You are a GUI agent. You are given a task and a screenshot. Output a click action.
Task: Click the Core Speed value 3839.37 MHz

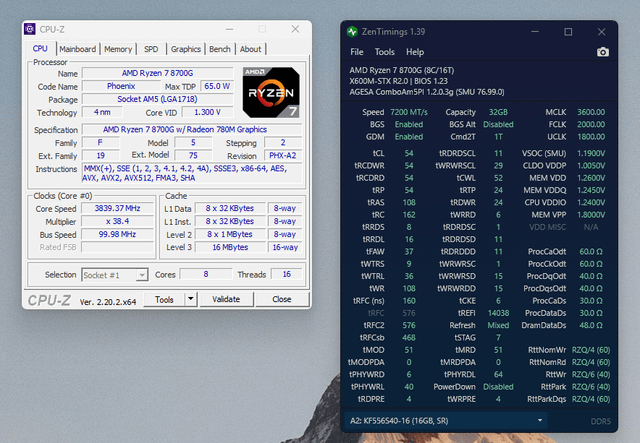(x=117, y=208)
